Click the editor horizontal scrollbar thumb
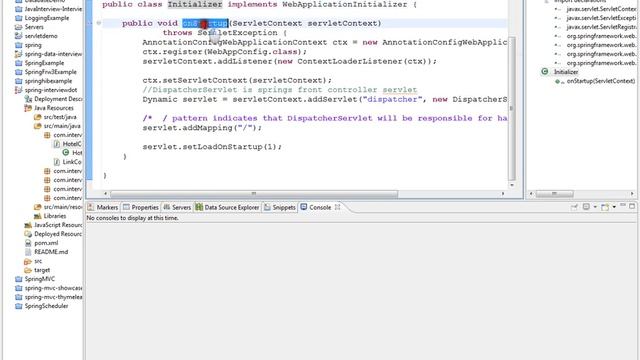This screenshot has height=360, width=640. click(253, 194)
